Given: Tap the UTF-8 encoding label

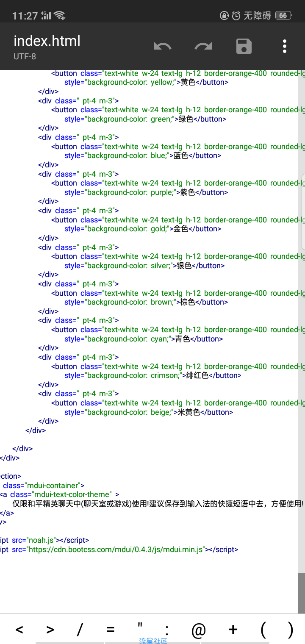Looking at the screenshot, I should click(25, 56).
